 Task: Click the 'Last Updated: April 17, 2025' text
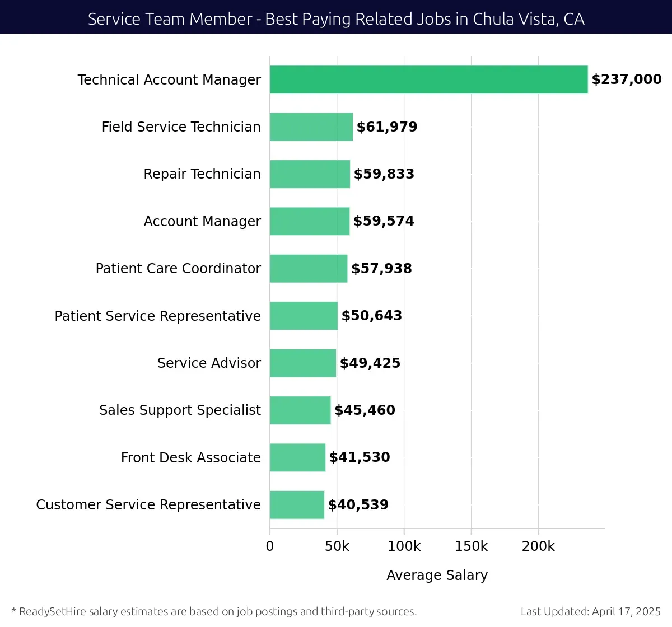point(591,612)
